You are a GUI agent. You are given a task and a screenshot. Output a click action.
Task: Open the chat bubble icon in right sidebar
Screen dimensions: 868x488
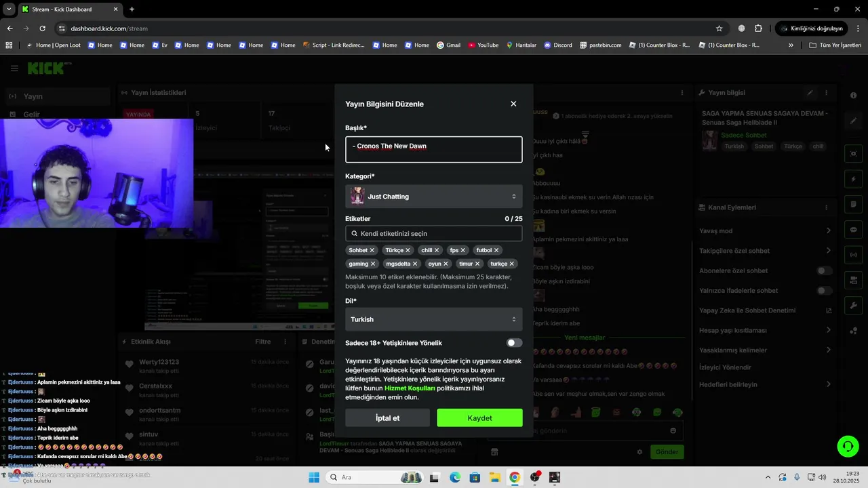[854, 230]
